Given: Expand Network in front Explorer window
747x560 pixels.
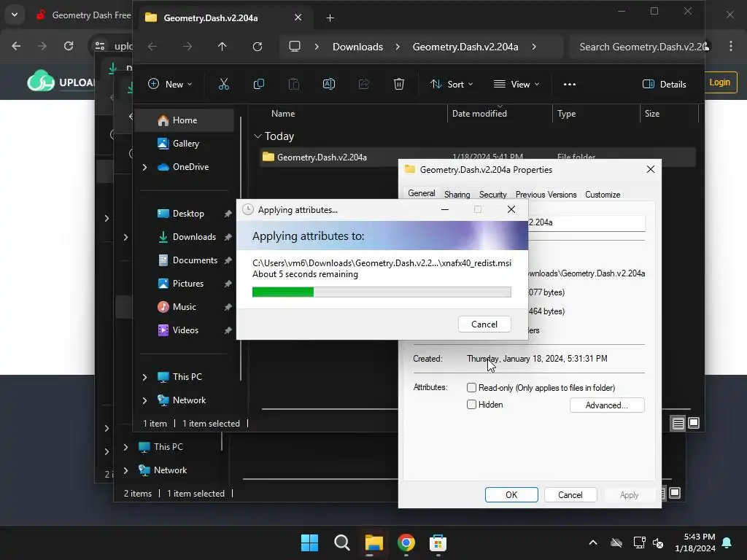Looking at the screenshot, I should (x=145, y=400).
